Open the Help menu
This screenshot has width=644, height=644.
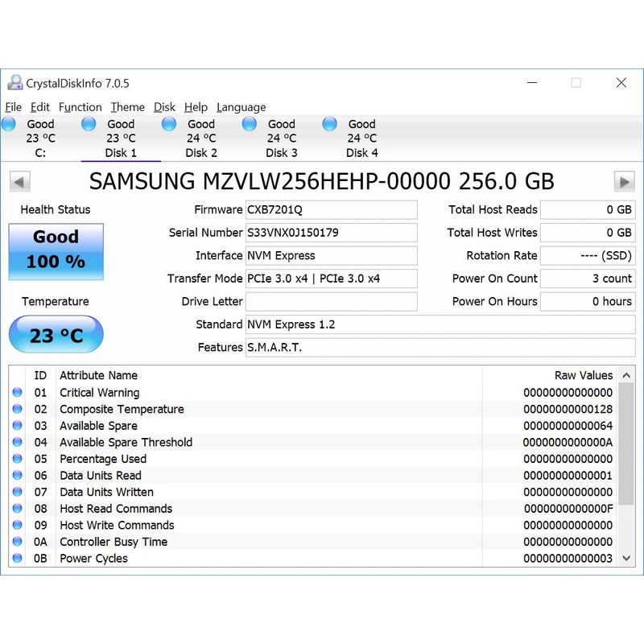point(196,107)
